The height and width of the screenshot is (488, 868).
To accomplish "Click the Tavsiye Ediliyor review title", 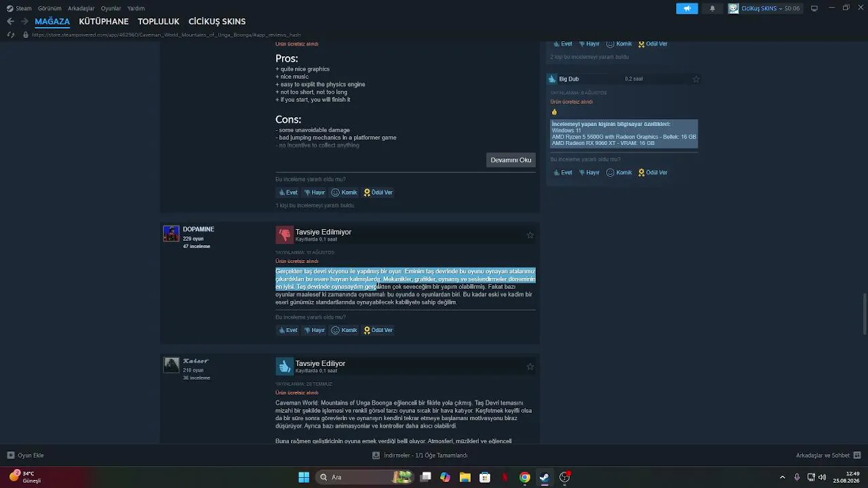I will click(x=320, y=363).
